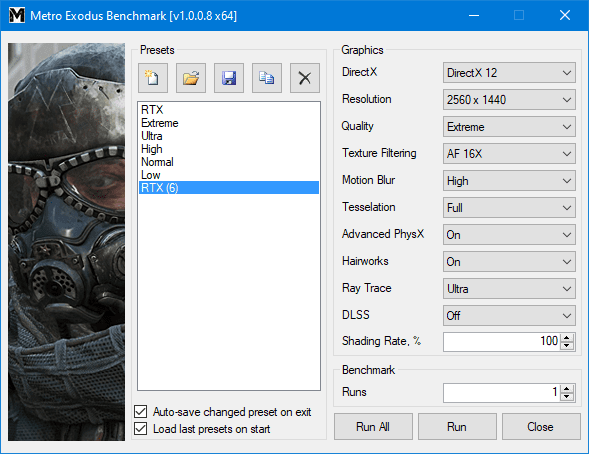Delete the selected preset with the X icon
This screenshot has height=454, width=589.
point(305,78)
